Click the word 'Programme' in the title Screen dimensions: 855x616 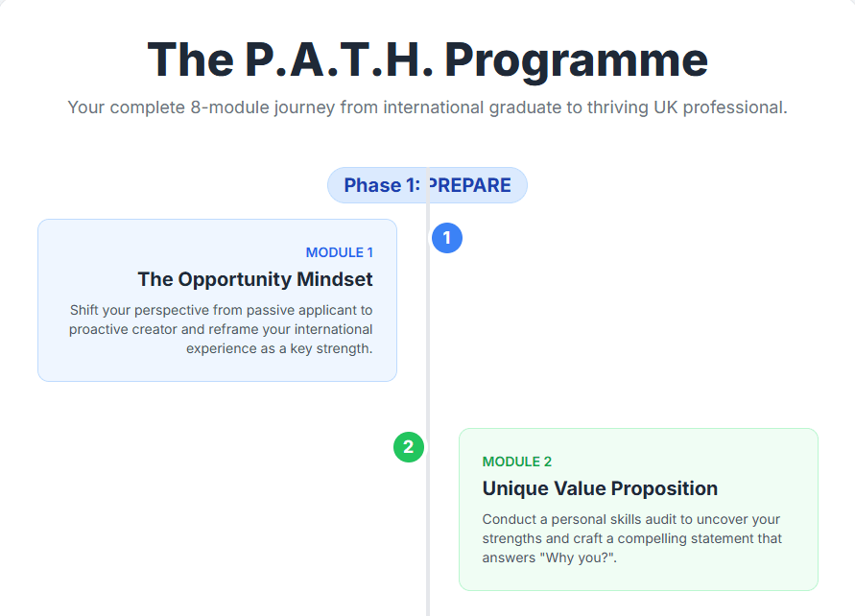[576, 59]
